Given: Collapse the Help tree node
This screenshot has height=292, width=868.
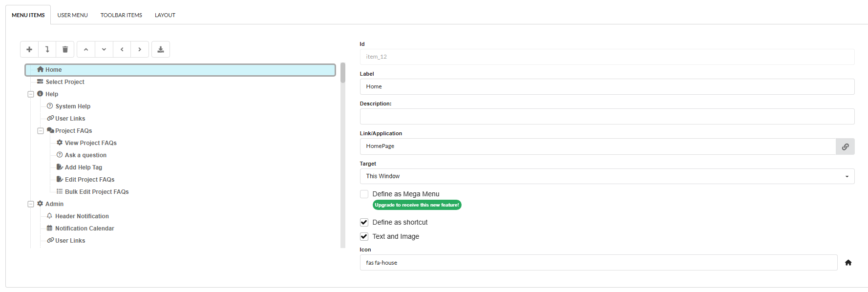Looking at the screenshot, I should pos(31,94).
